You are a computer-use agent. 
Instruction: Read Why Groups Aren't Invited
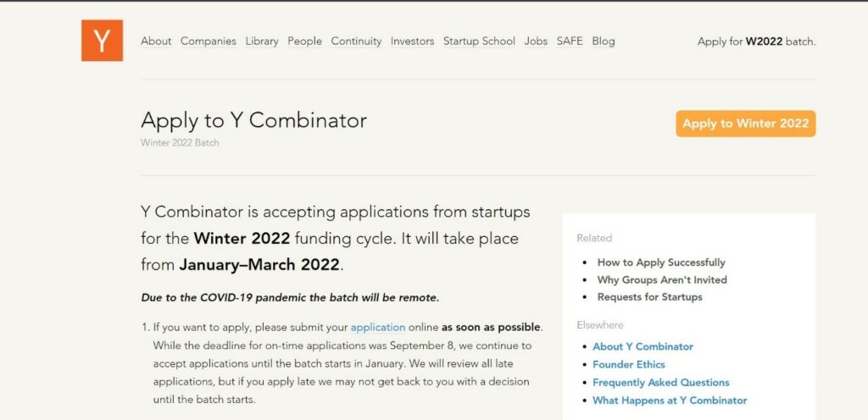[662, 279]
